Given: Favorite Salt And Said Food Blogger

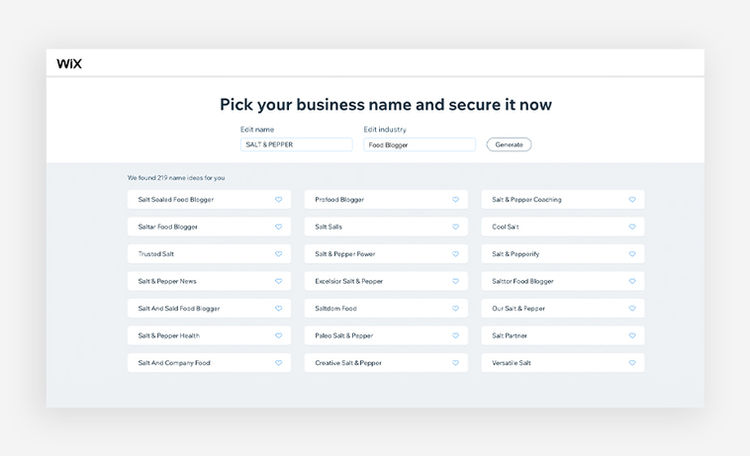Looking at the screenshot, I should tap(278, 309).
